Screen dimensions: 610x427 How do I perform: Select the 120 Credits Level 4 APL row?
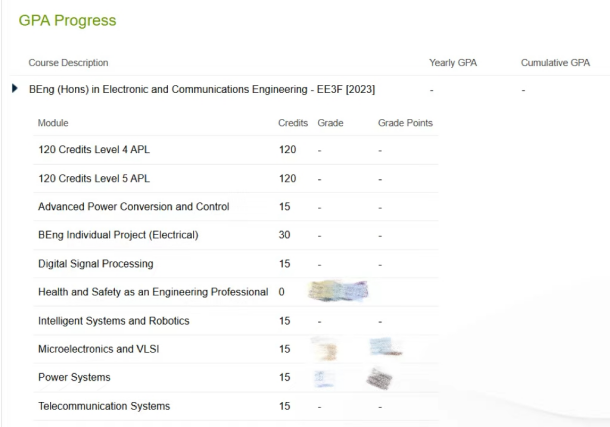93,150
